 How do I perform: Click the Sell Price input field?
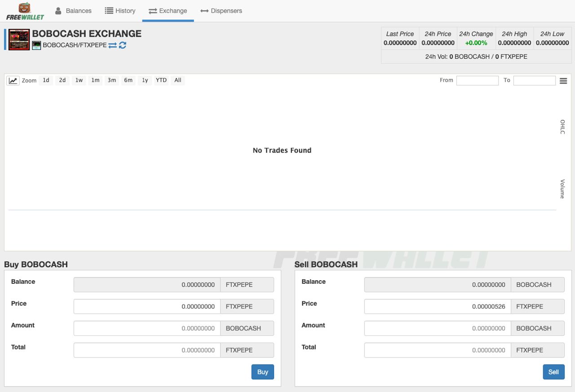(438, 307)
